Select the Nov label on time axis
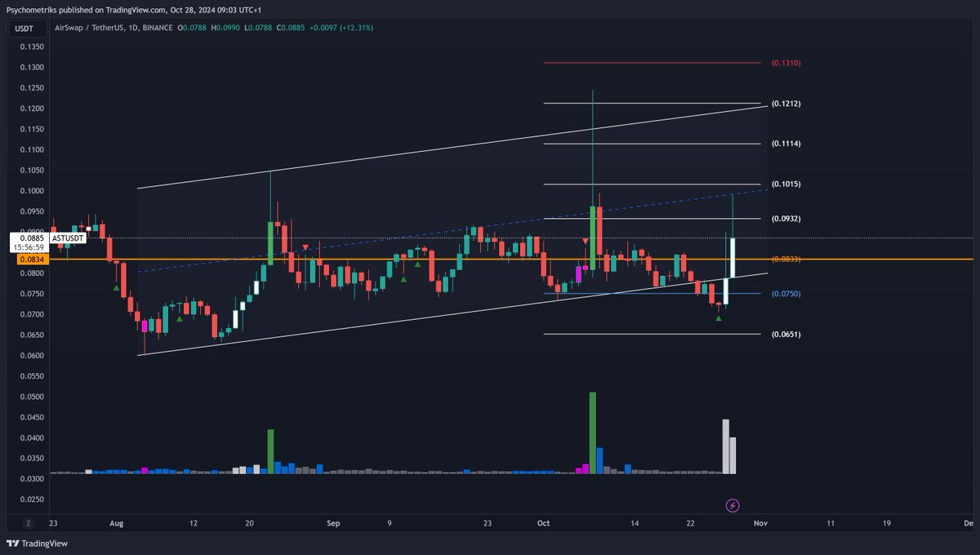 [761, 523]
